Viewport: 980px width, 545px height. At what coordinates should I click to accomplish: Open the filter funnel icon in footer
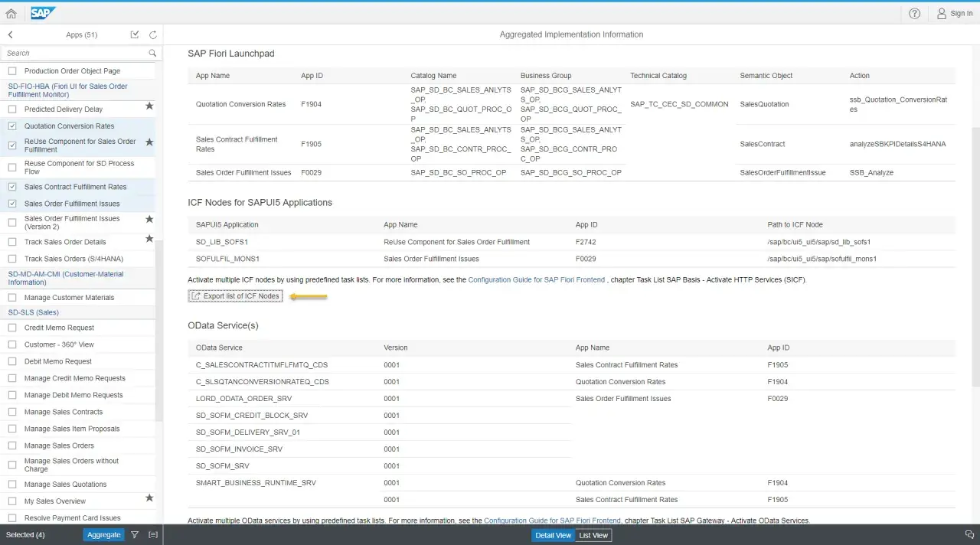135,535
